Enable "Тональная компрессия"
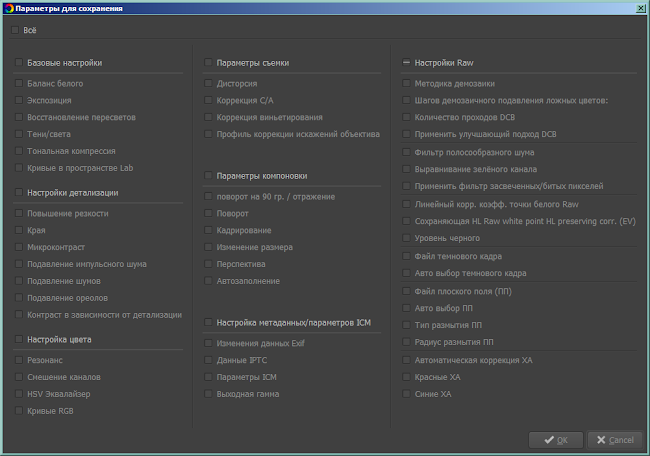This screenshot has height=456, width=650. tap(19, 151)
